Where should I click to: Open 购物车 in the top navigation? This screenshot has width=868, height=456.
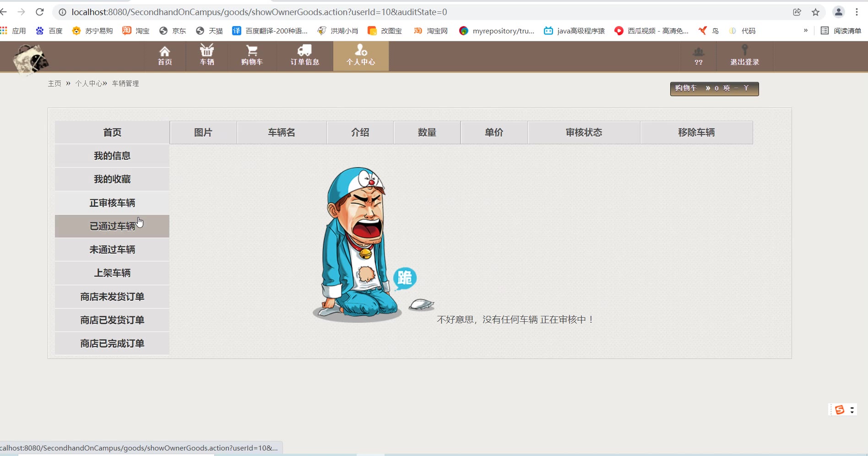252,56
